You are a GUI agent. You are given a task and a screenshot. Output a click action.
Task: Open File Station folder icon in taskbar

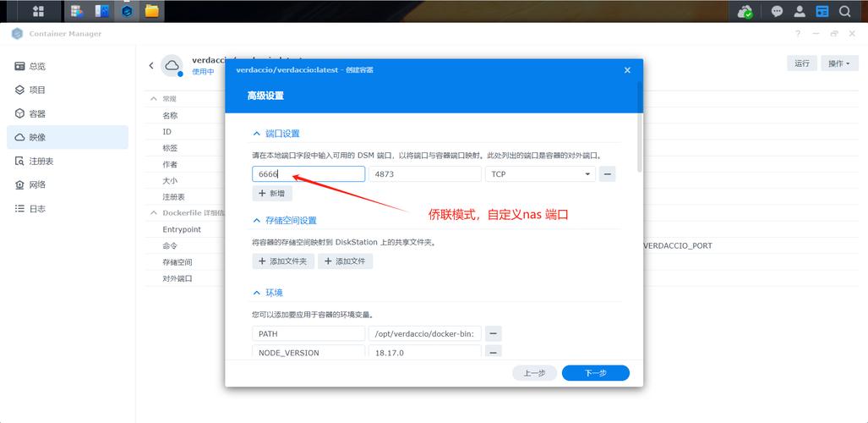click(151, 11)
